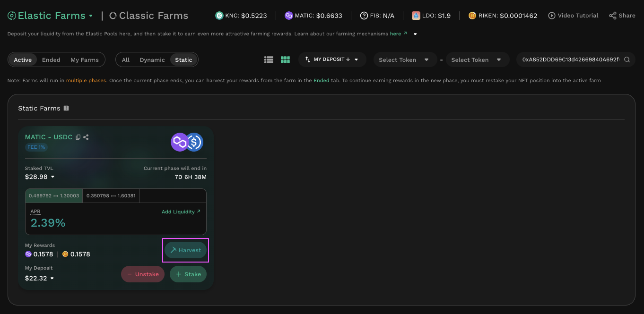
Task: Switch to grid view layout icon
Action: coord(285,59)
